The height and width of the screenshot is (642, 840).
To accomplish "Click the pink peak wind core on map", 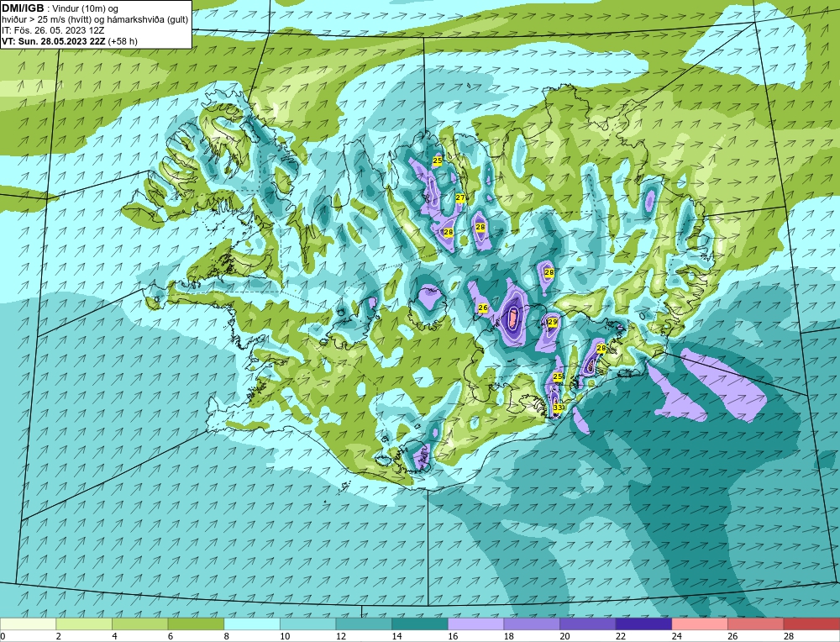I will [512, 318].
